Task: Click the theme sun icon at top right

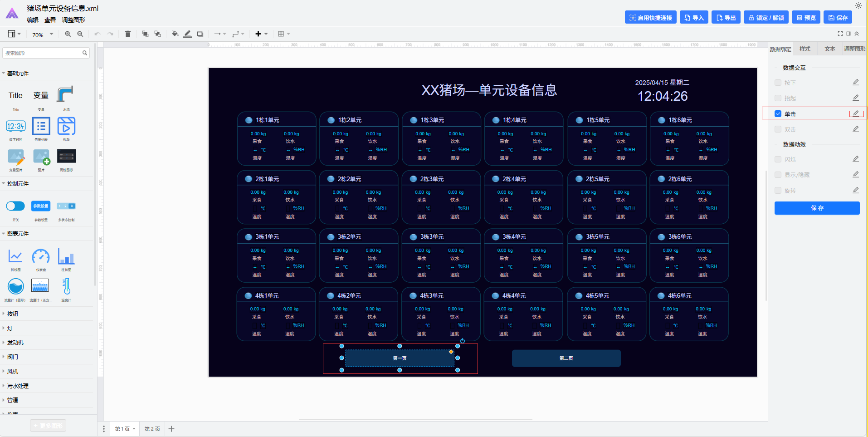Action: 858,5
